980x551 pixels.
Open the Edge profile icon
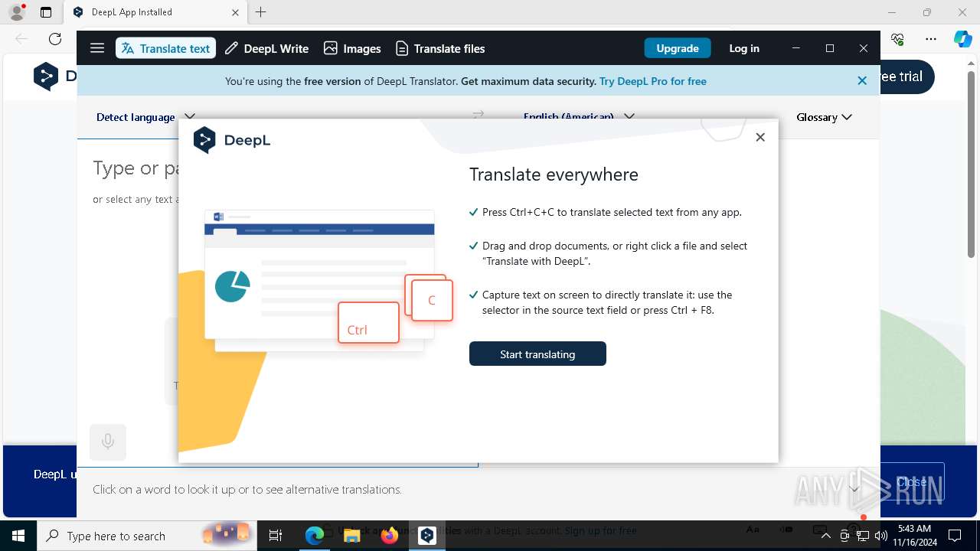click(17, 12)
